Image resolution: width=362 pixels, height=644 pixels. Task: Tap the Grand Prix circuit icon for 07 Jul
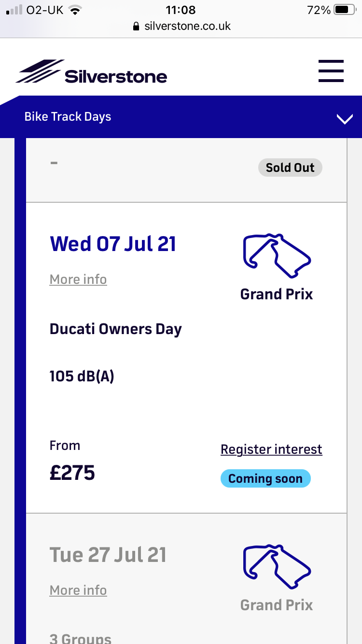coord(277,256)
